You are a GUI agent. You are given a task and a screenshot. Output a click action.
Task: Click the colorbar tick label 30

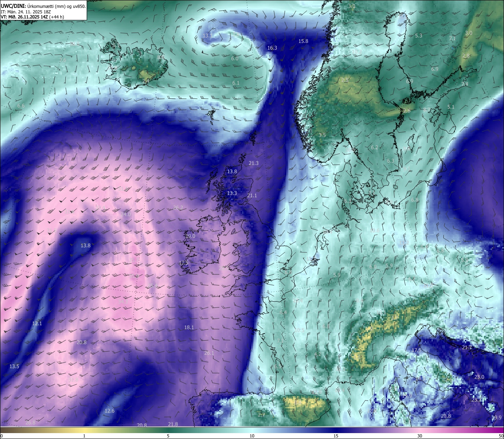(x=420, y=436)
